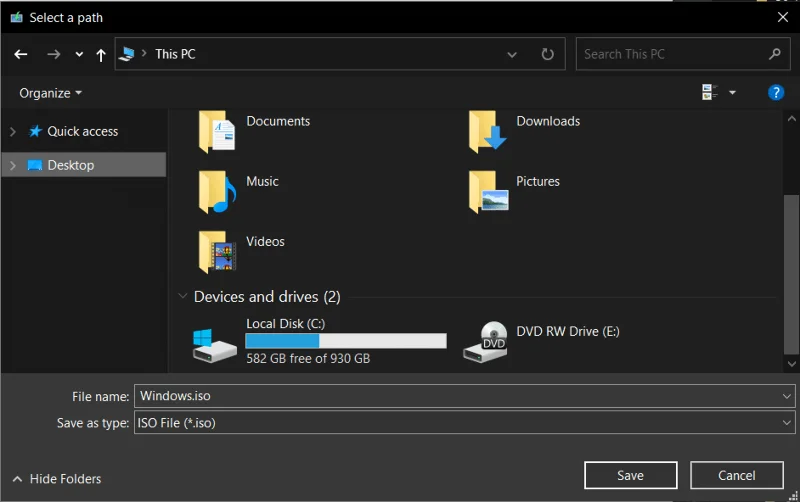The width and height of the screenshot is (800, 502).
Task: Click the DVD RW Drive (E:) label
Action: point(568,332)
